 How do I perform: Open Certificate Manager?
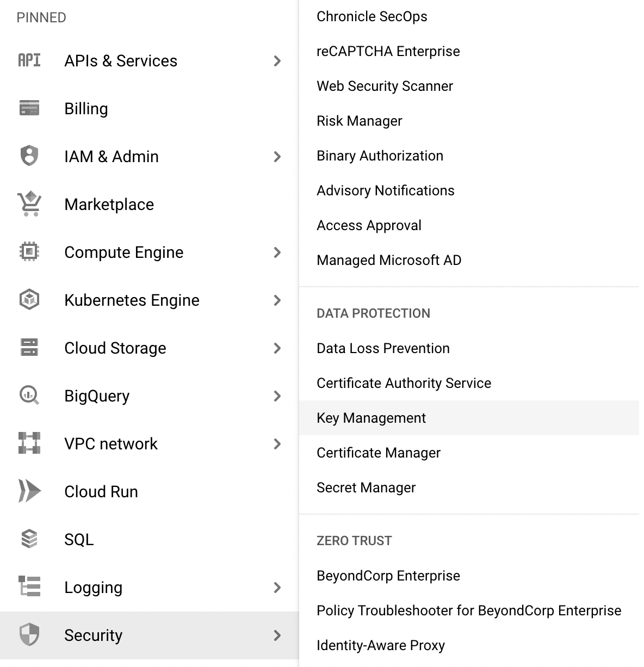click(x=378, y=453)
